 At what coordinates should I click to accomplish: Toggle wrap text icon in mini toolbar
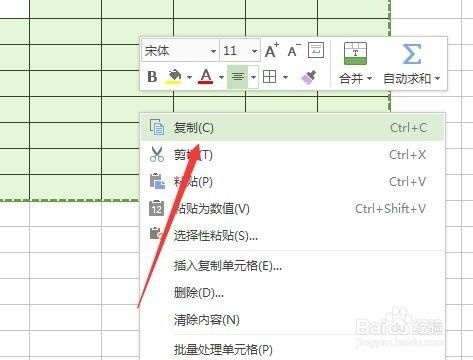[x=316, y=50]
